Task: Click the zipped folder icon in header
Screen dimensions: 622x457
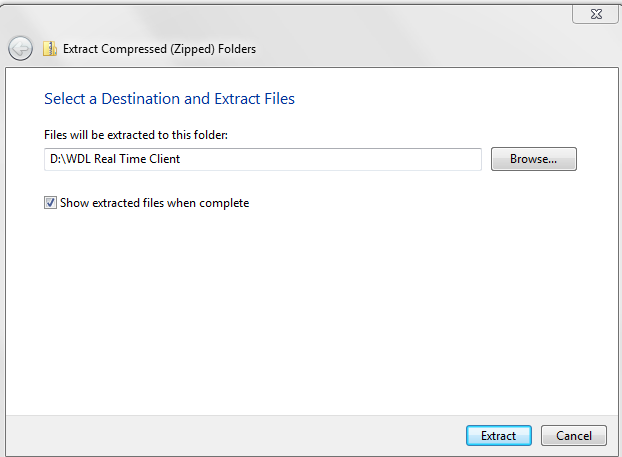Action: click(50, 48)
